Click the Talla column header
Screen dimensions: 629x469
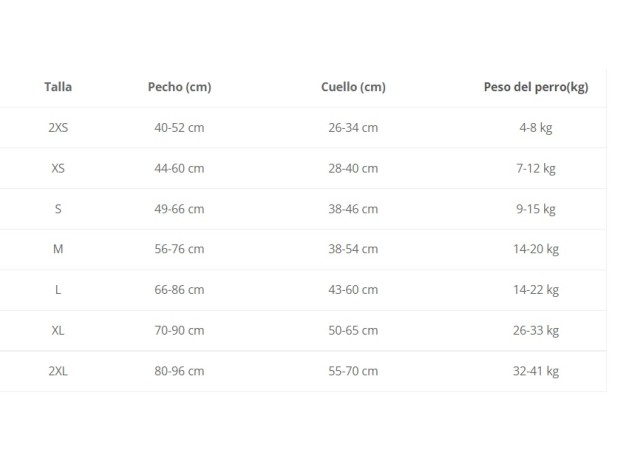(58, 87)
